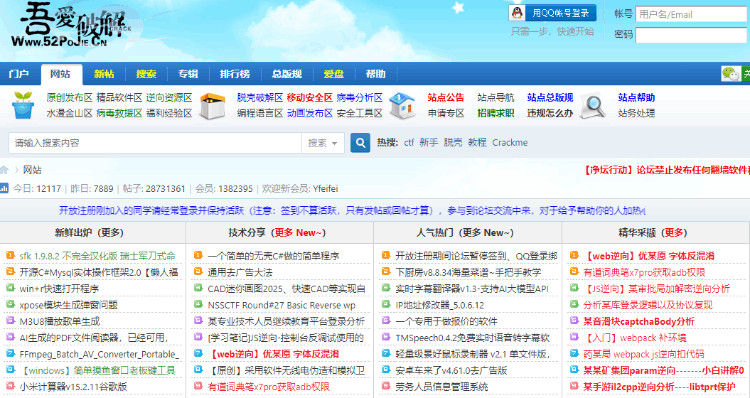Search hot keyword 脱壳

point(453,143)
